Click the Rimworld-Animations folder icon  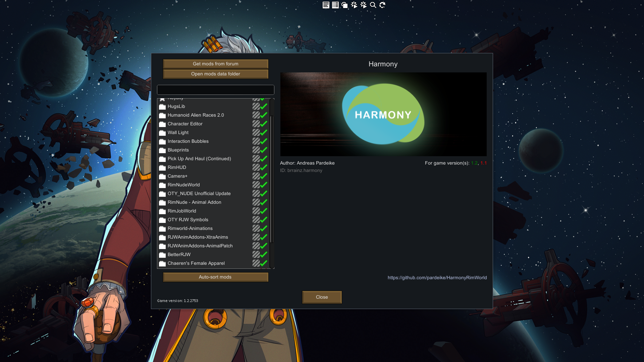162,229
